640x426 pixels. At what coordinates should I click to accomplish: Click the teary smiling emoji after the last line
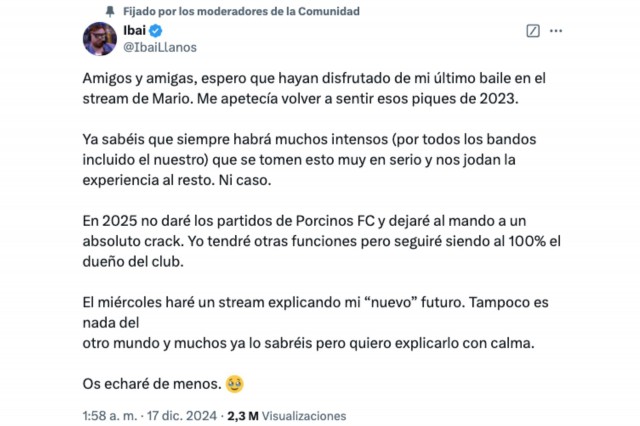pyautogui.click(x=235, y=384)
